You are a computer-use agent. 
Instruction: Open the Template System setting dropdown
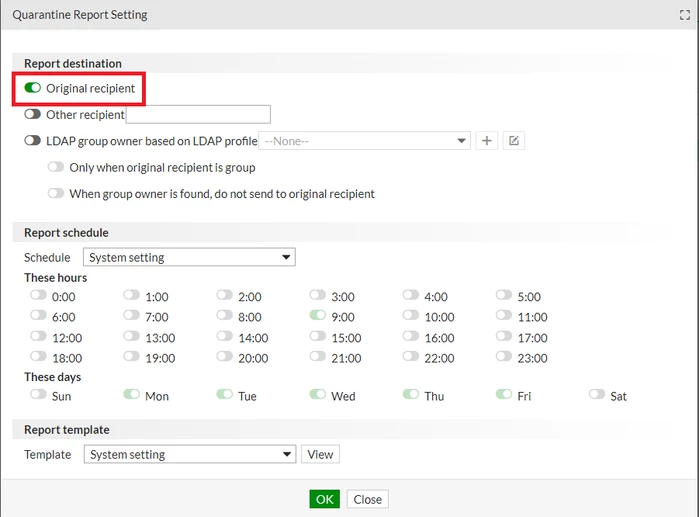click(x=190, y=454)
